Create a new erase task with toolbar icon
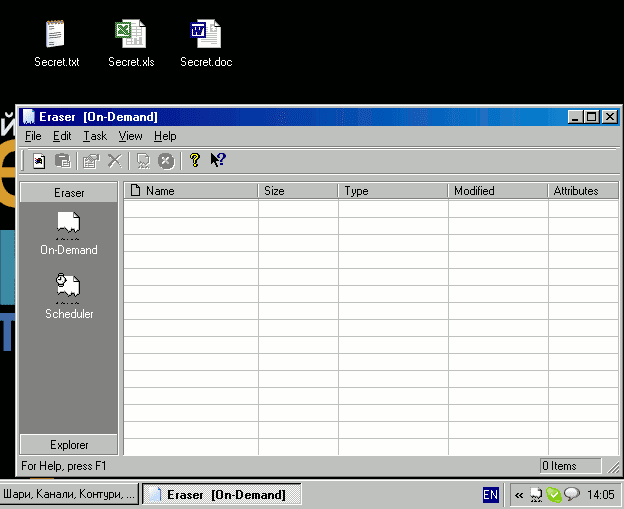 click(39, 161)
